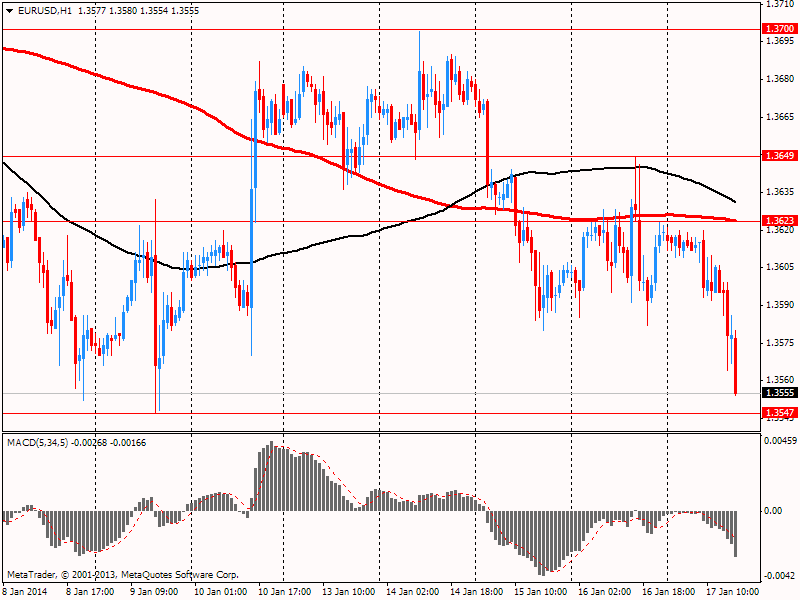Select the red 1.3623 price level tag

[x=780, y=220]
